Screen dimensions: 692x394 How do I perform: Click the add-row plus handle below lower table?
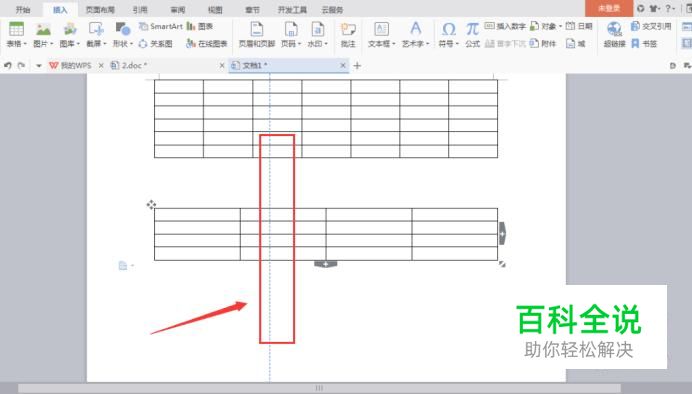[x=326, y=264]
